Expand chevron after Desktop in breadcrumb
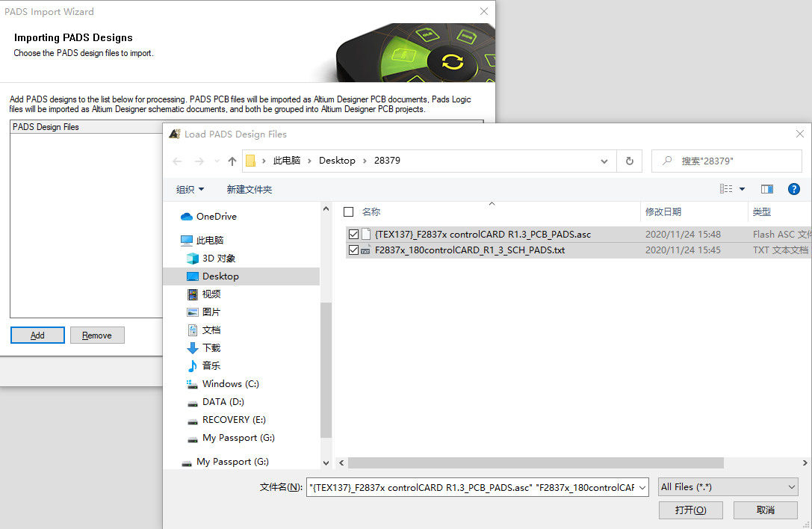Image resolution: width=812 pixels, height=529 pixels. [x=365, y=161]
